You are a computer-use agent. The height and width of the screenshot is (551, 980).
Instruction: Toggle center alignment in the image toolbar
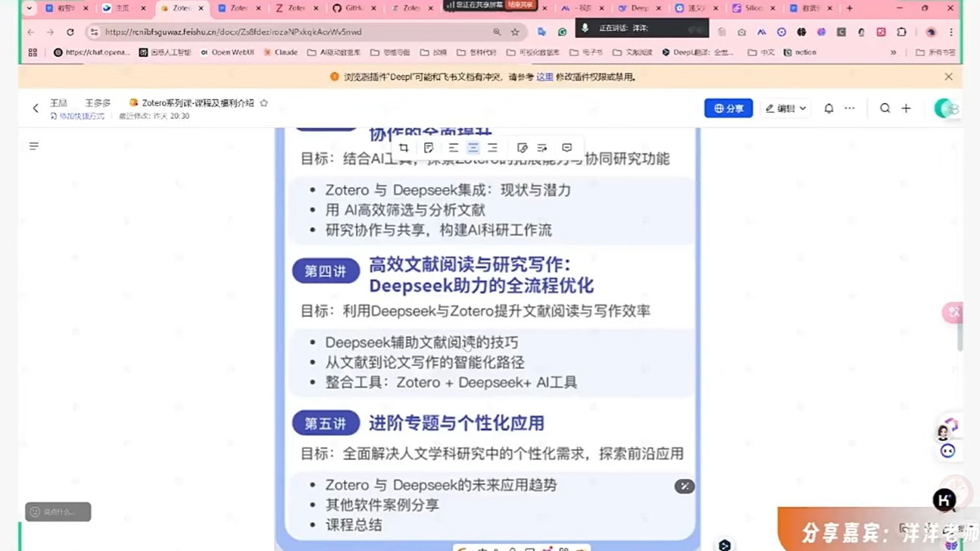pyautogui.click(x=473, y=147)
